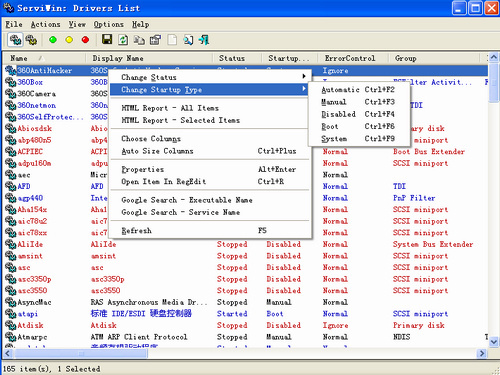This screenshot has height=375, width=500.
Task: Click the horizontal scrollbar left arrow
Action: pyautogui.click(x=8, y=353)
